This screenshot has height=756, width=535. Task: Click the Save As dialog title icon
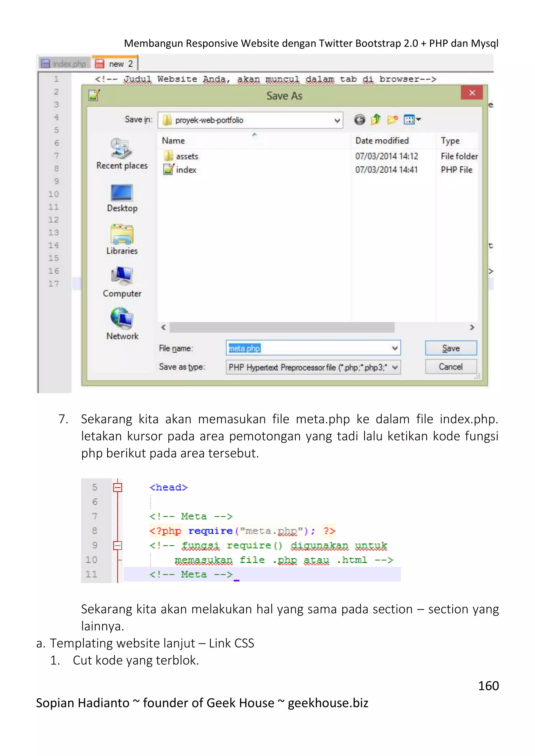click(94, 95)
